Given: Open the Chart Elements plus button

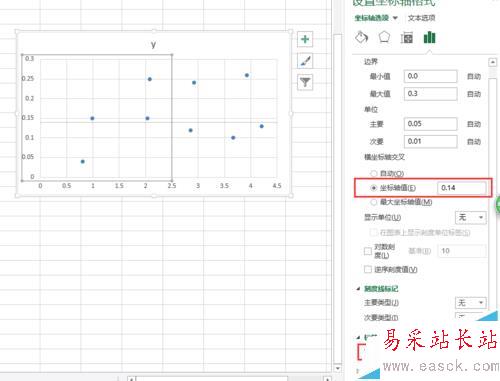Looking at the screenshot, I should (305, 39).
